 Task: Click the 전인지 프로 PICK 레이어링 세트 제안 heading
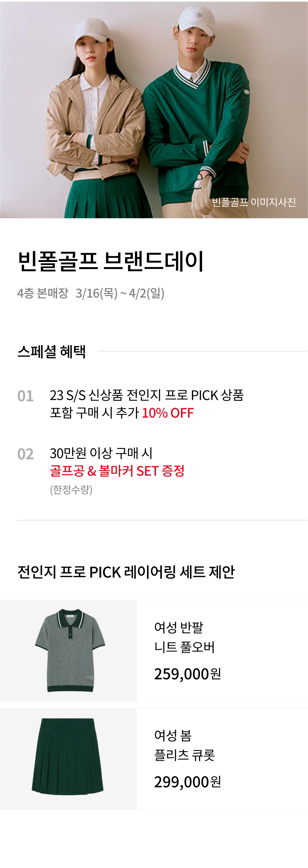(126, 572)
